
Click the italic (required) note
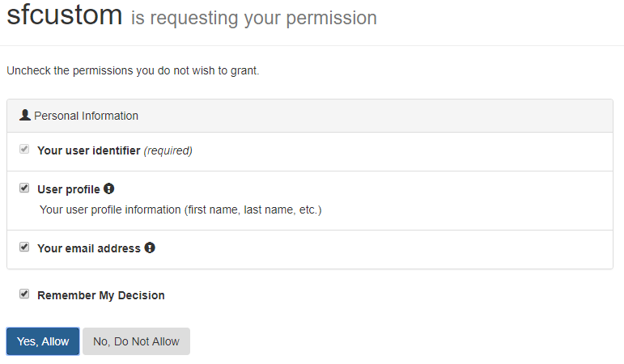[x=168, y=150]
